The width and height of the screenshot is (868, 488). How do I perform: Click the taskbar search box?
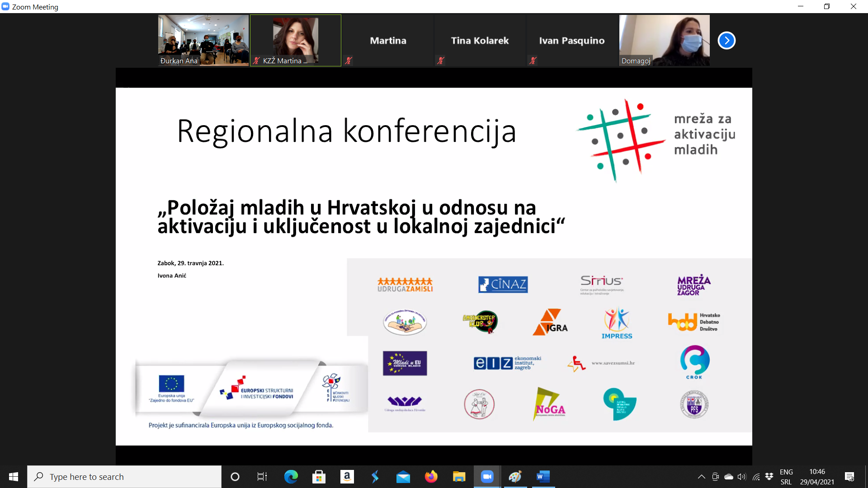(124, 477)
